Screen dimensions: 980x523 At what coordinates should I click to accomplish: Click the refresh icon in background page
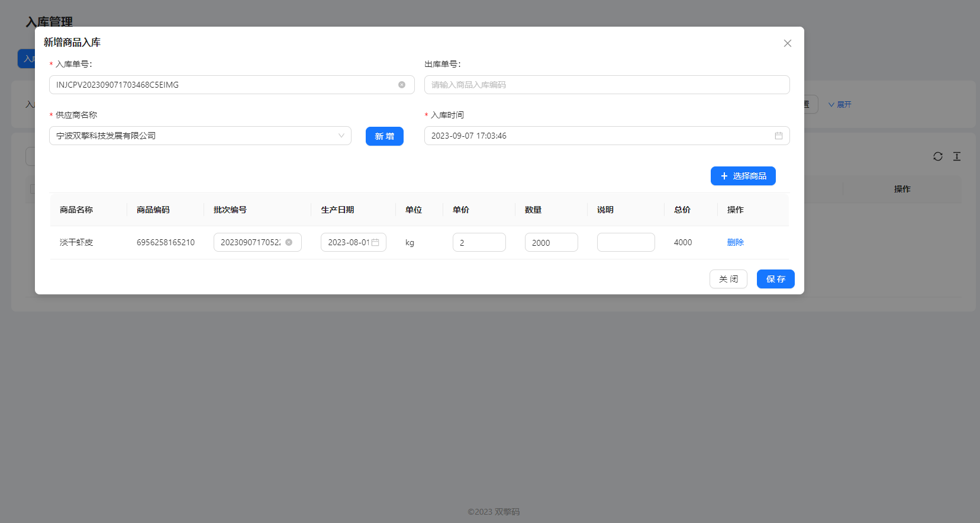point(938,156)
